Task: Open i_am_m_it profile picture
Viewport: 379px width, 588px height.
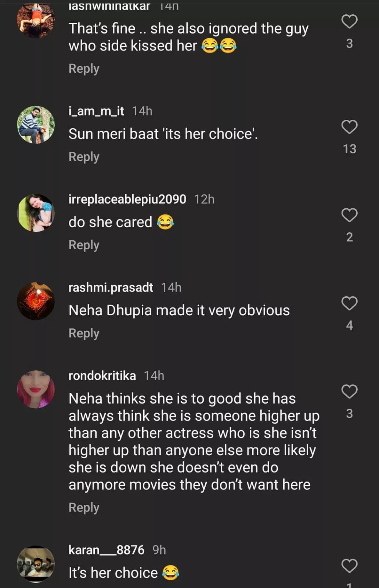Action: 36,125
